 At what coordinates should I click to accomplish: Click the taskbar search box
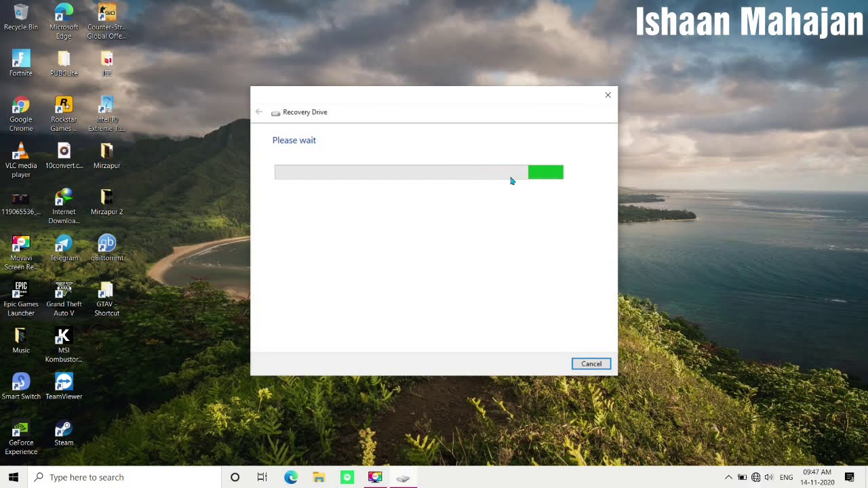(x=124, y=477)
